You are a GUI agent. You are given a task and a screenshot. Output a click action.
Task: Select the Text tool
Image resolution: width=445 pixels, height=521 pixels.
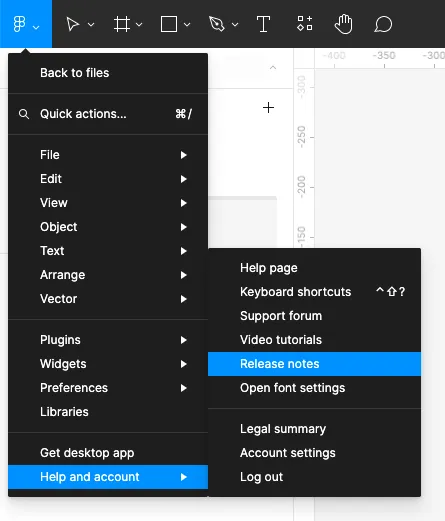pos(263,24)
